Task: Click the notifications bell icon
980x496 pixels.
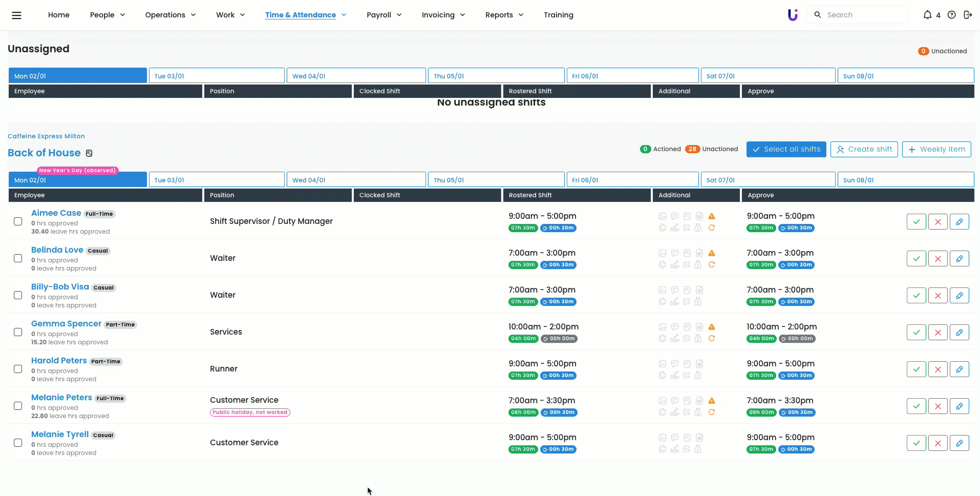Action: tap(927, 15)
